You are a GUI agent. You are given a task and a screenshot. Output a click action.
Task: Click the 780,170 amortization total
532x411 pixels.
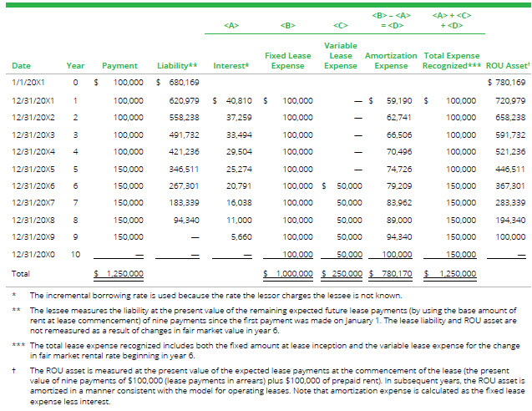point(397,273)
